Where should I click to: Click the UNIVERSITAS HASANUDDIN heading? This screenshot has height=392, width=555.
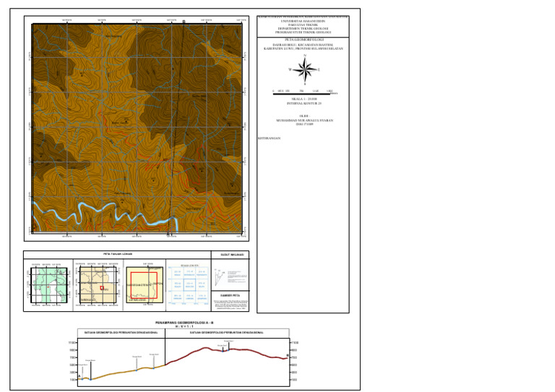(x=304, y=22)
